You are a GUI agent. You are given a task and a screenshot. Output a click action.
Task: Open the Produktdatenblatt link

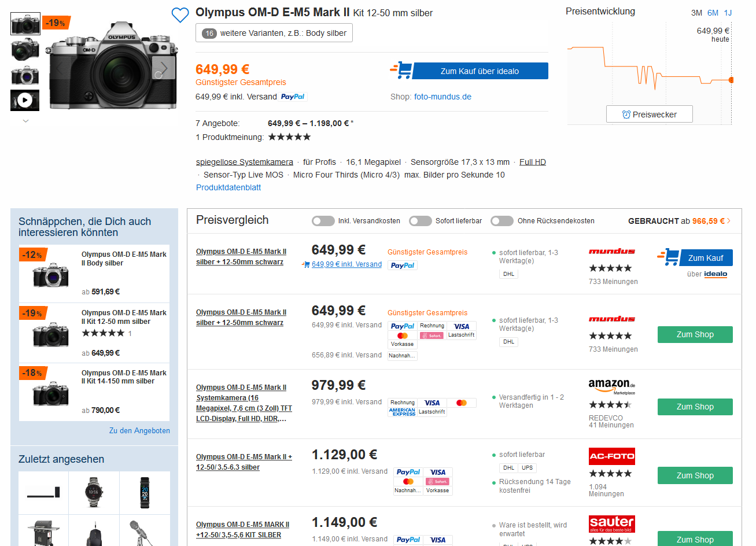(x=228, y=187)
